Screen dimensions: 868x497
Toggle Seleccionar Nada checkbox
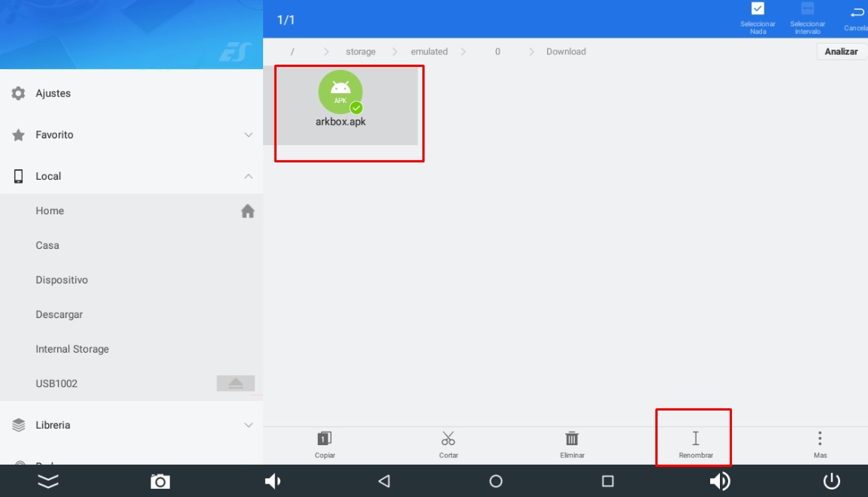[758, 10]
